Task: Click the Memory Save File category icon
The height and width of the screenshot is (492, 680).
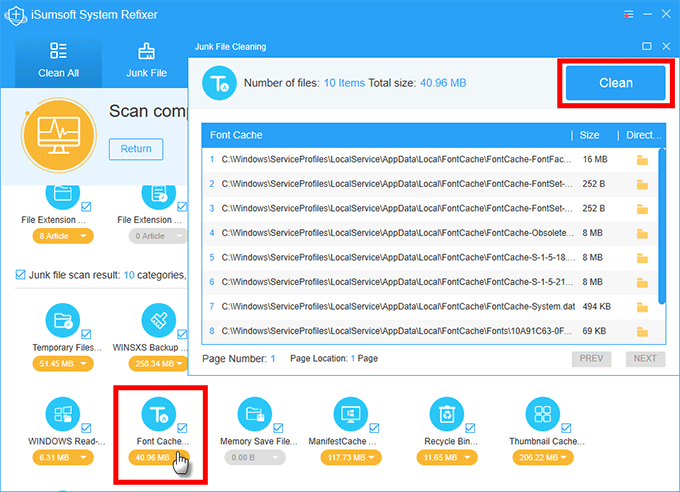Action: 255,414
